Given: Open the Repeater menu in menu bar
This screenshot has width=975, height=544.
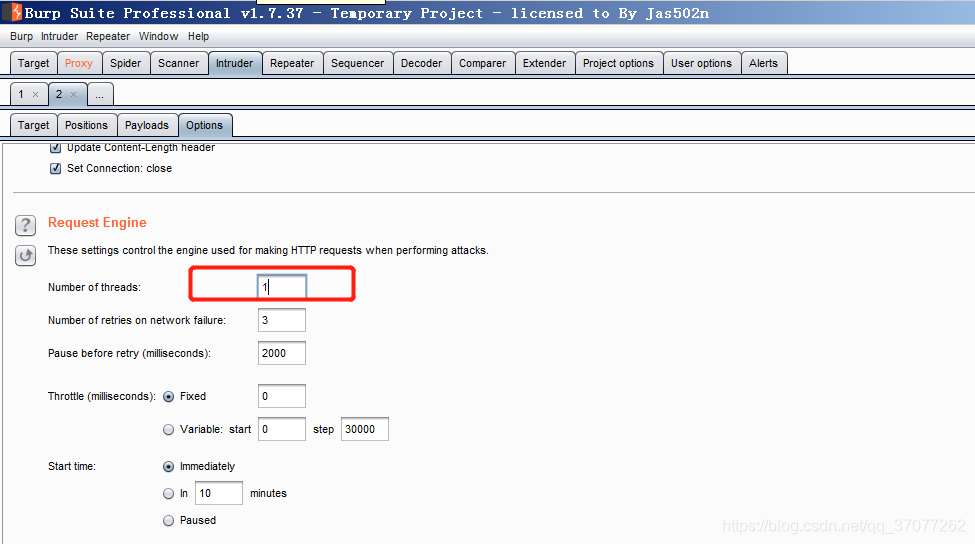Looking at the screenshot, I should (108, 36).
